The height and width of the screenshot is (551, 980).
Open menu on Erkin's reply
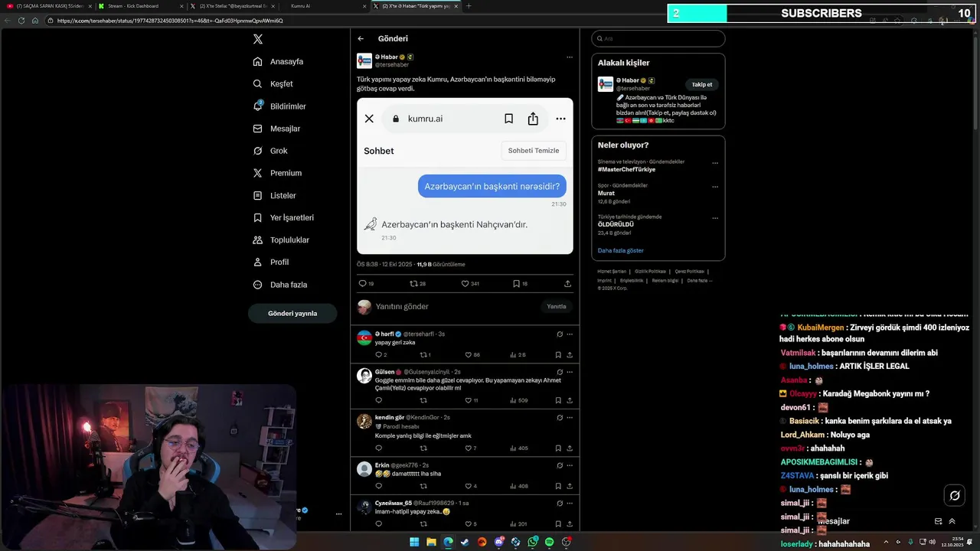click(x=569, y=465)
